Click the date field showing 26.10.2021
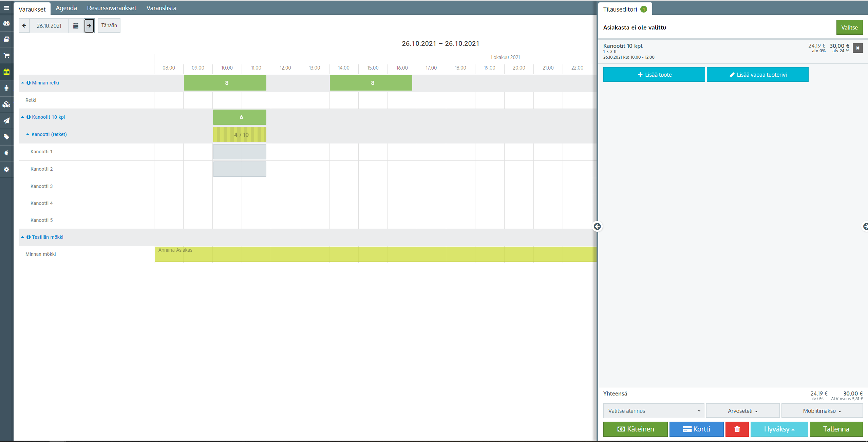This screenshot has width=868, height=442. point(49,26)
